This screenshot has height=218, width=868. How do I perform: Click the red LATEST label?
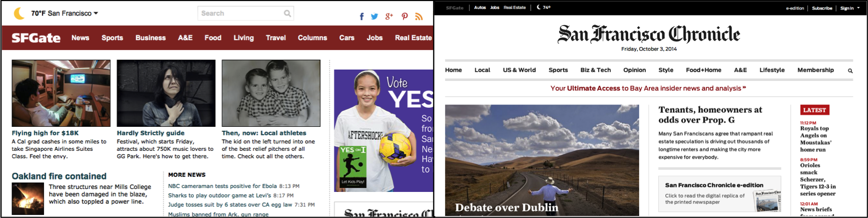click(815, 110)
